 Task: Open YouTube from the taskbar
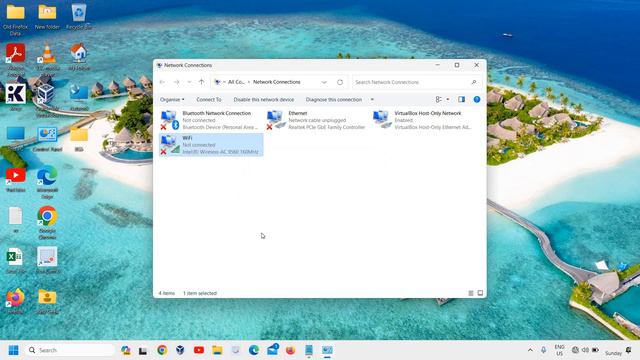click(x=199, y=350)
